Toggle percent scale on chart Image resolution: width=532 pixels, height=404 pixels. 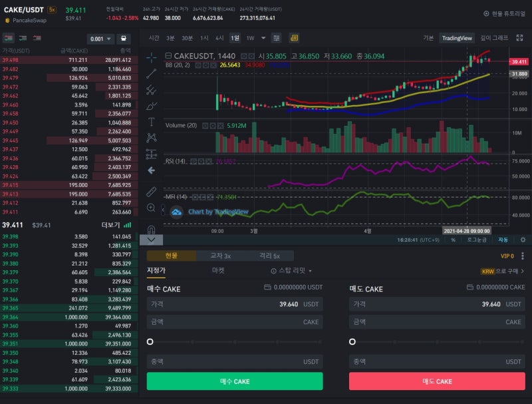[x=454, y=240]
